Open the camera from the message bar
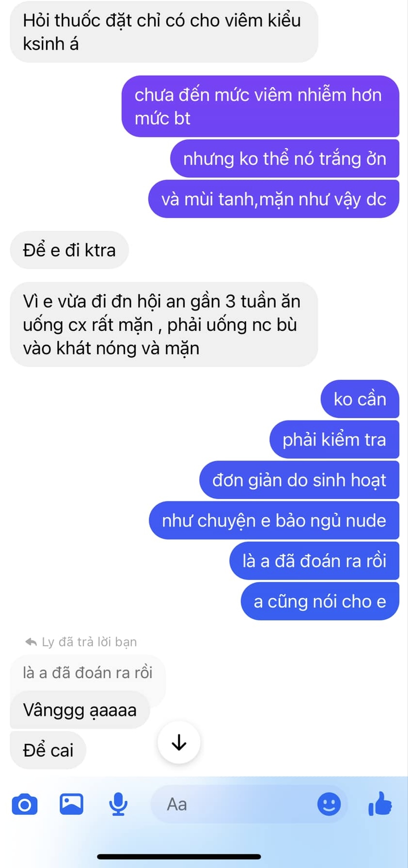Screen dimensions: 408x868 pyautogui.click(x=25, y=805)
